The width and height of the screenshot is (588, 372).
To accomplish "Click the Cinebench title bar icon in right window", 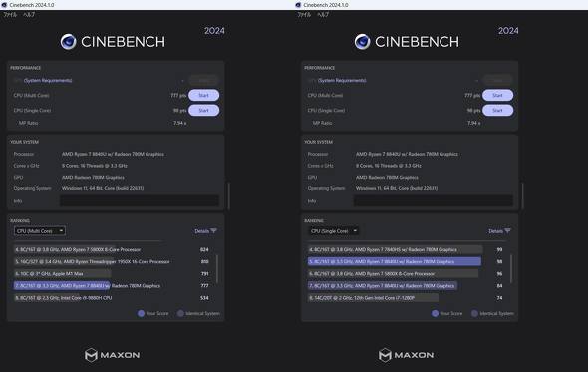I will [x=298, y=5].
